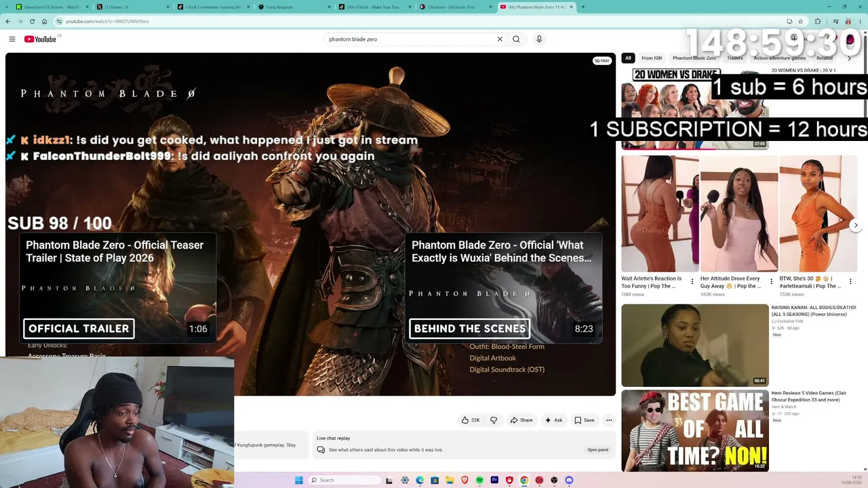Open the live chat replay panel
The image size is (868, 488).
[597, 449]
